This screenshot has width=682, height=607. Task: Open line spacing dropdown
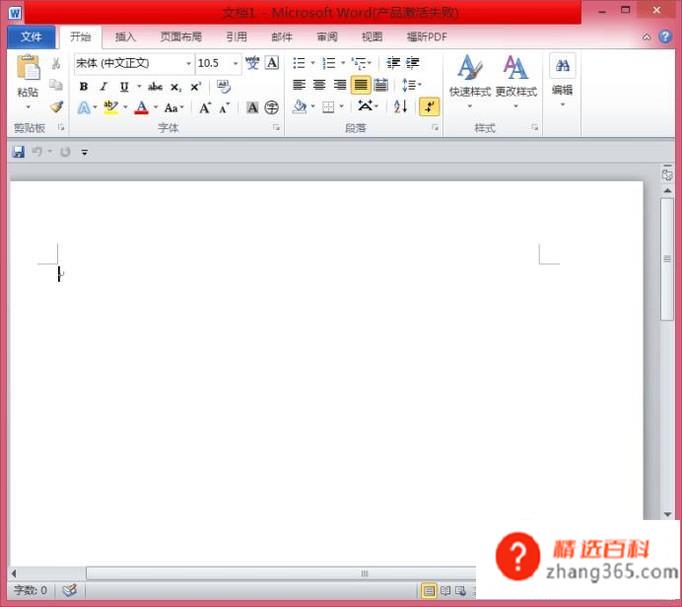pyautogui.click(x=411, y=85)
